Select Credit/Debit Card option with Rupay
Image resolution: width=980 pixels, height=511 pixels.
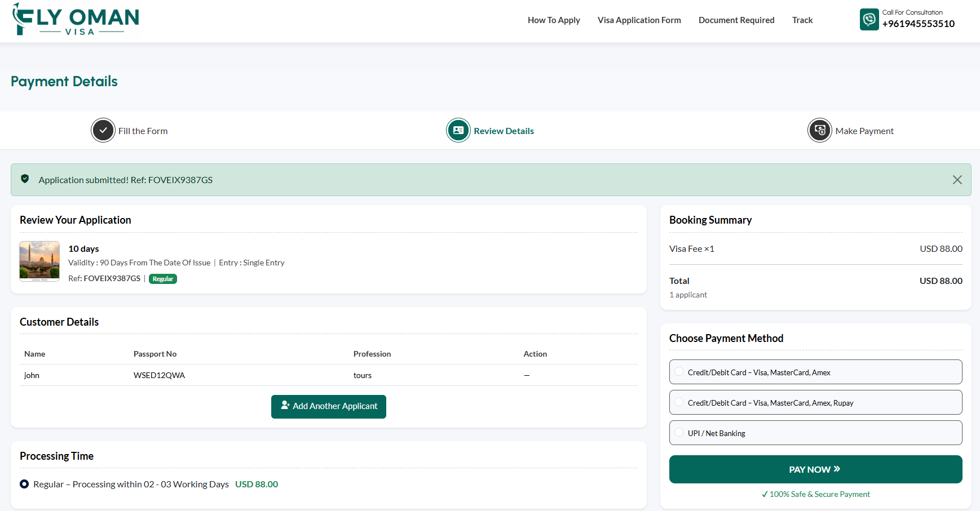[816, 402]
